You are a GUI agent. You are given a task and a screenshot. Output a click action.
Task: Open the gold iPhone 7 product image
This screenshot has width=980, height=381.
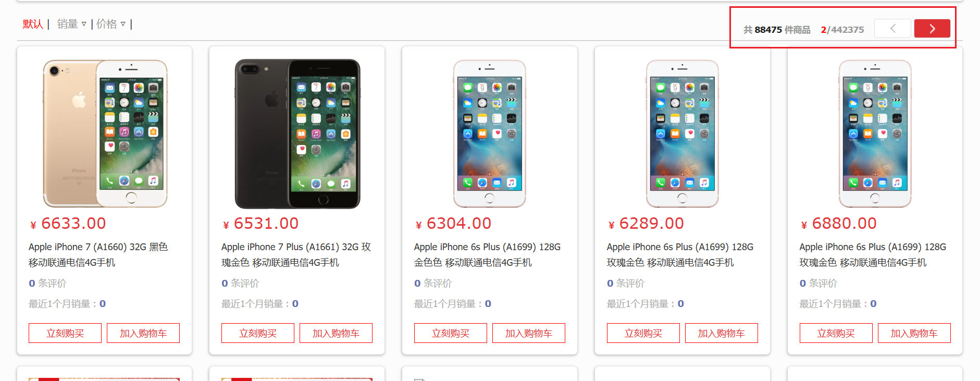point(105,133)
